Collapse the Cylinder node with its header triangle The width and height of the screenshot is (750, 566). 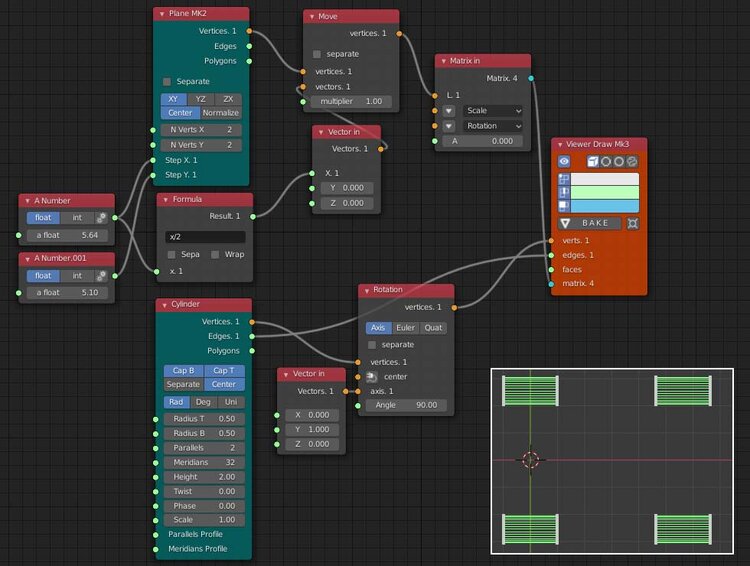pos(163,304)
